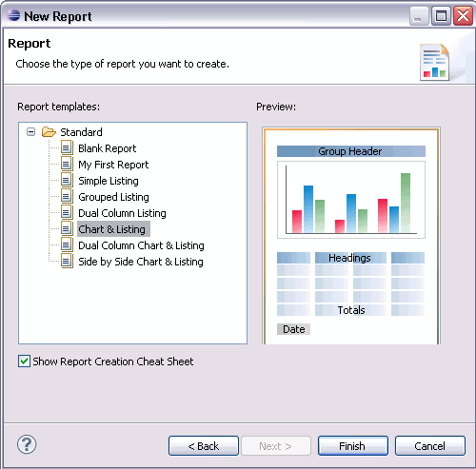Choose the Simple Listing template
This screenshot has width=476, height=469.
(109, 181)
